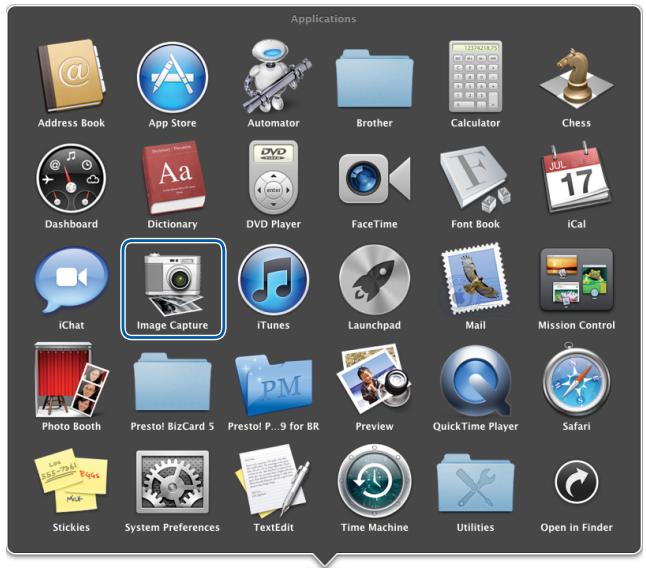Viewport: 646px width, 568px height.
Task: Launch the Dictionary app
Action: [x=173, y=178]
